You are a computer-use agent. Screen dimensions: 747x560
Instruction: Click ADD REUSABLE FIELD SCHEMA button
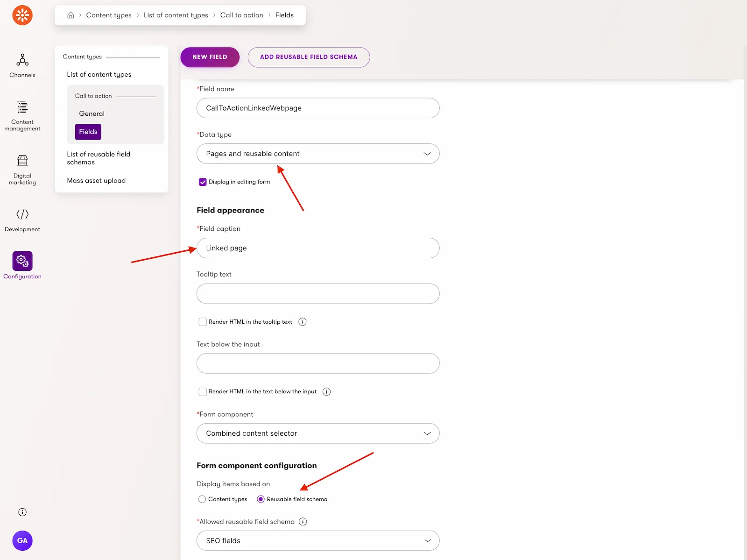309,57
